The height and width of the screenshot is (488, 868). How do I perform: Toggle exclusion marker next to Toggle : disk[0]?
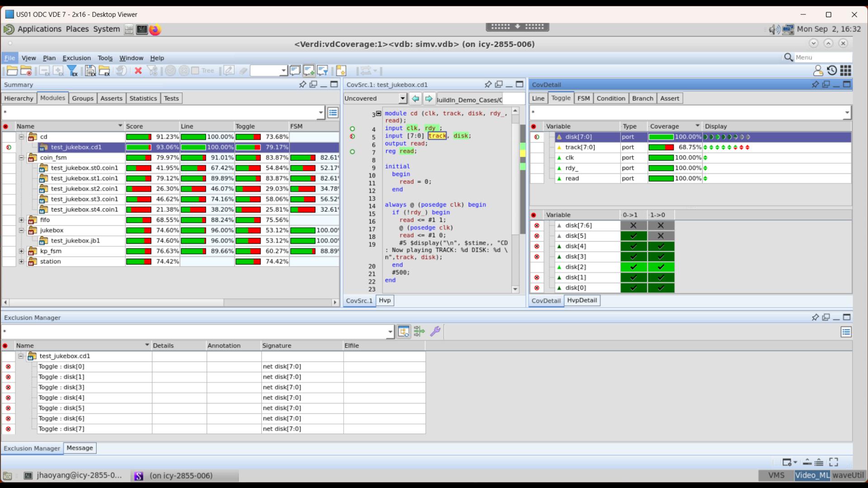pos(8,366)
